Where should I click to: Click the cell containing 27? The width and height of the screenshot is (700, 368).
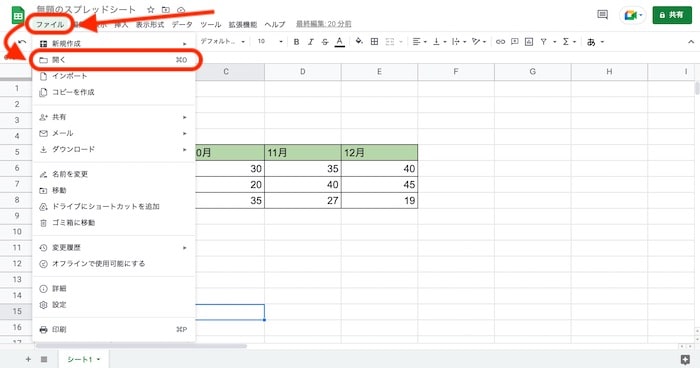pyautogui.click(x=303, y=201)
